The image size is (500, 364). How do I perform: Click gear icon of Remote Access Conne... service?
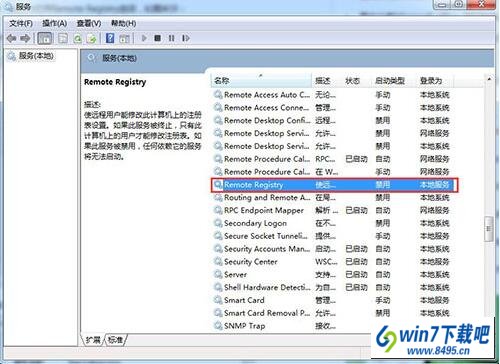click(218, 107)
